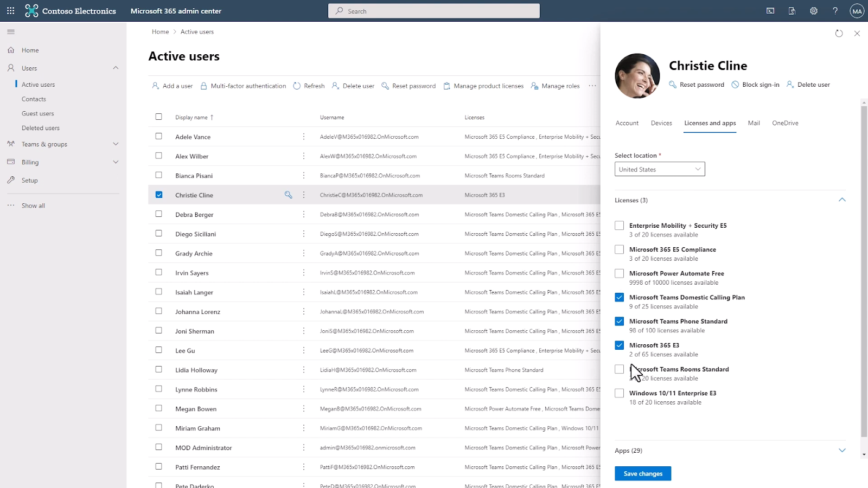
Task: Open Megan Bowen user entry
Action: 196,409
